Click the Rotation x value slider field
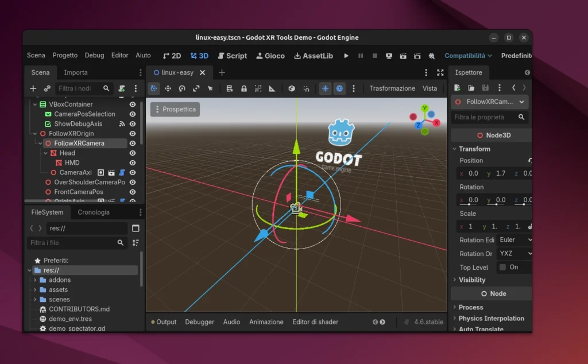The height and width of the screenshot is (364, 588). point(472,200)
